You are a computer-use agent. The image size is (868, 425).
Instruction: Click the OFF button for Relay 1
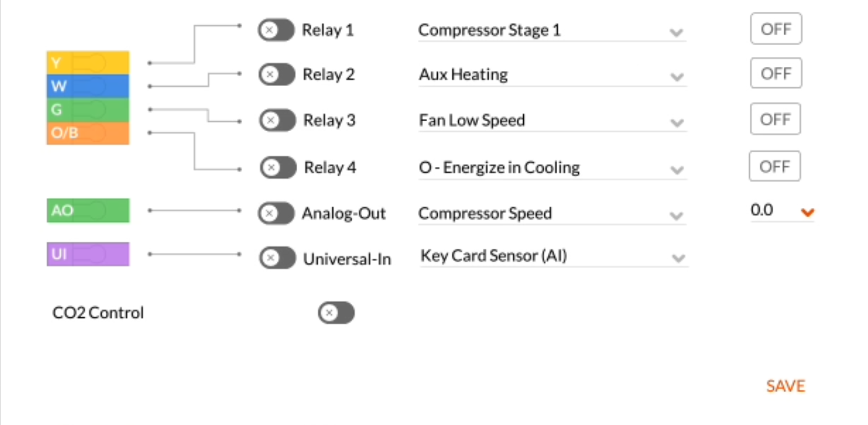[776, 29]
